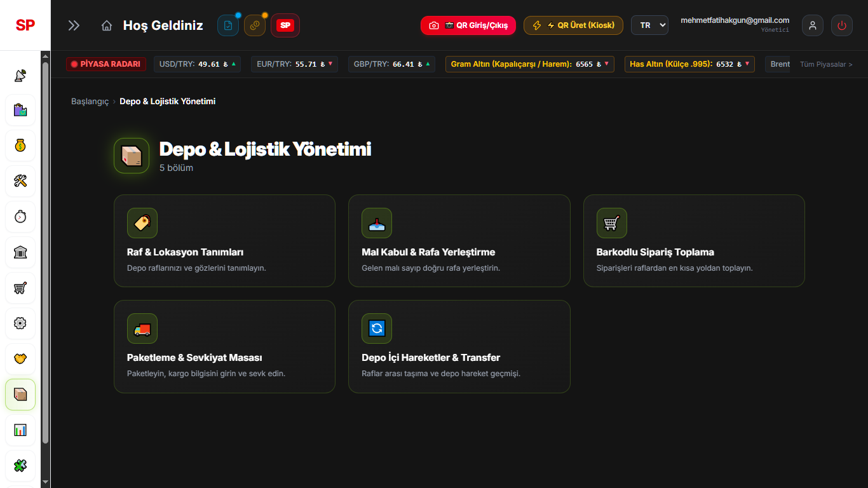
Task: Open the coins icon with orange dot
Action: pyautogui.click(x=255, y=25)
